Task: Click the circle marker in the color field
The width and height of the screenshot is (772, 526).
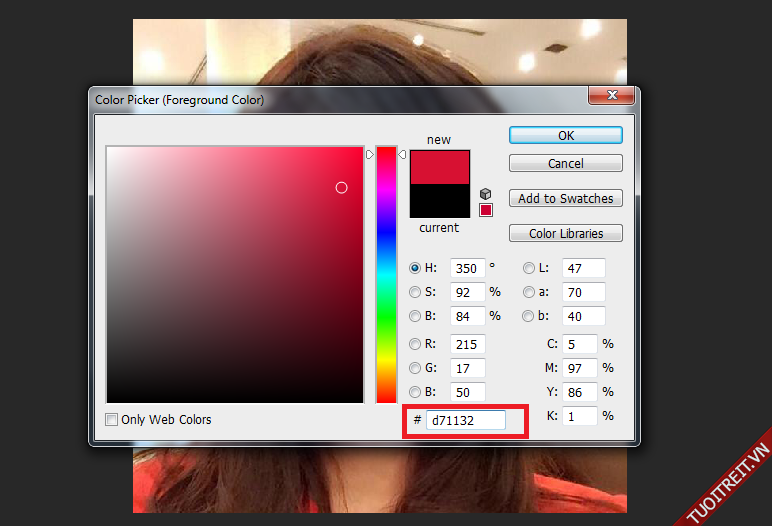Action: [341, 187]
